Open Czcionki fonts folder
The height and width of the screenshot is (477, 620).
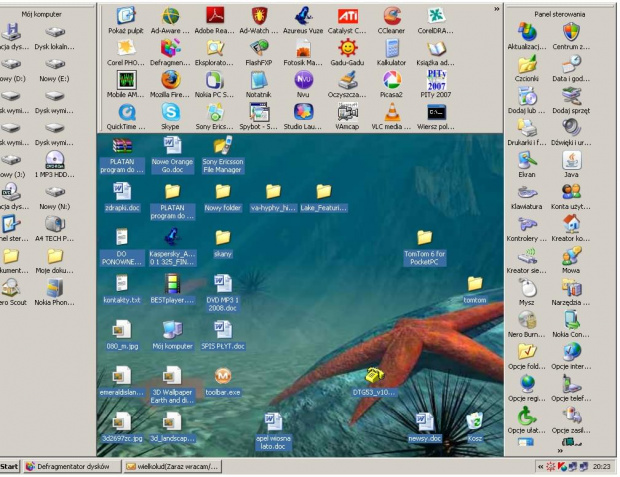tap(527, 69)
